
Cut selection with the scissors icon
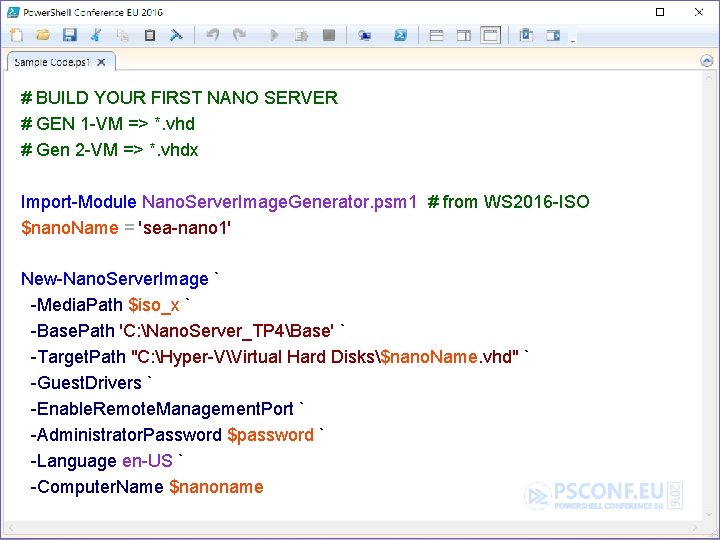click(96, 35)
